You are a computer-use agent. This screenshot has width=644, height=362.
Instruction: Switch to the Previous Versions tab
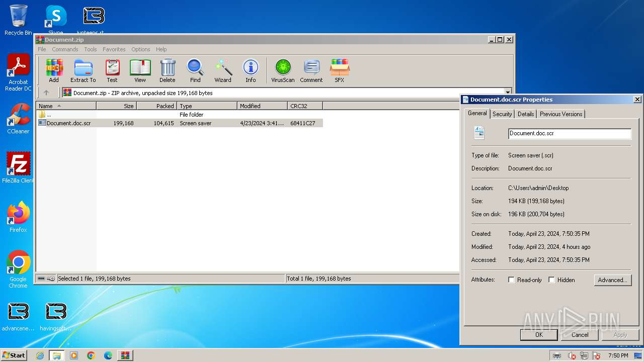tap(561, 114)
